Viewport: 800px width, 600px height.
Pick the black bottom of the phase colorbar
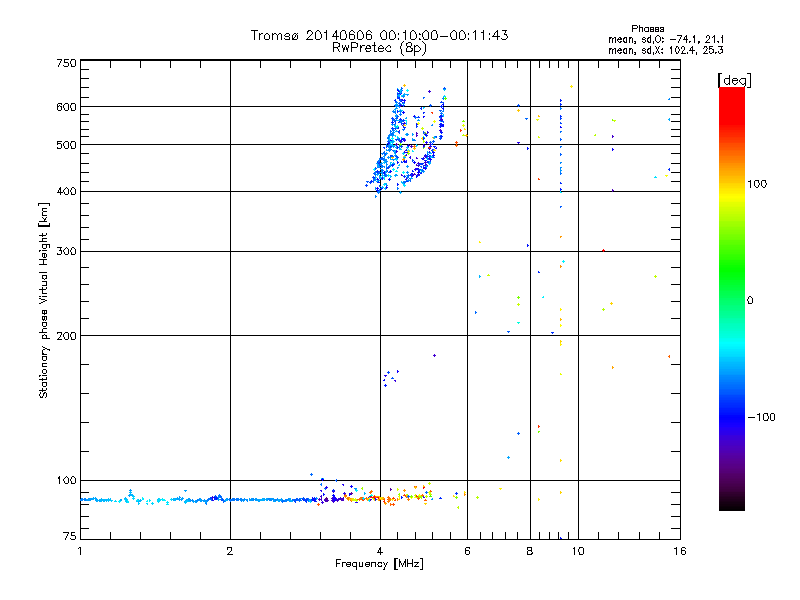pyautogui.click(x=732, y=503)
